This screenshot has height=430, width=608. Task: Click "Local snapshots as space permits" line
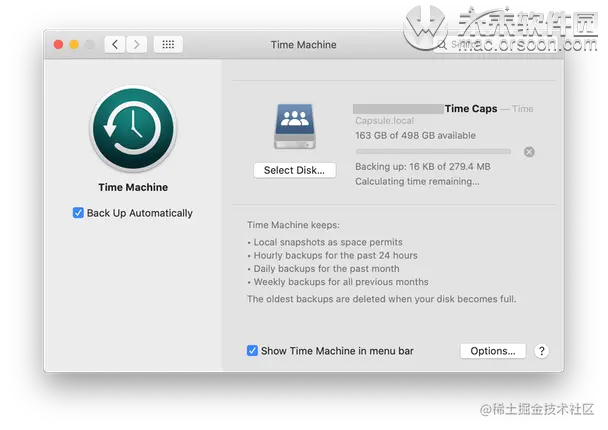coord(328,242)
